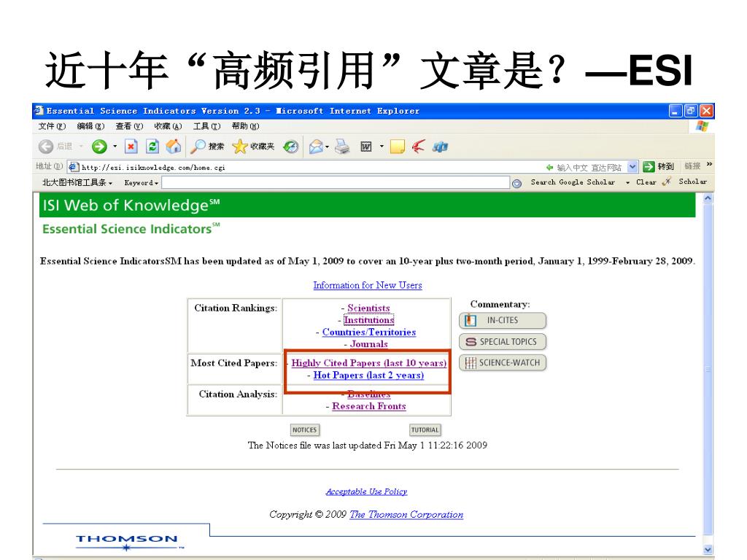Refresh the page with the green refresh icon
The width and height of the screenshot is (747, 560).
pos(152,147)
